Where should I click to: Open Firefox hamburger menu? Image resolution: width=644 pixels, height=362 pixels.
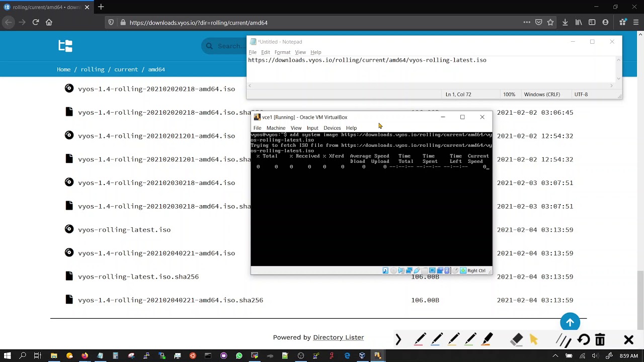[636, 22]
